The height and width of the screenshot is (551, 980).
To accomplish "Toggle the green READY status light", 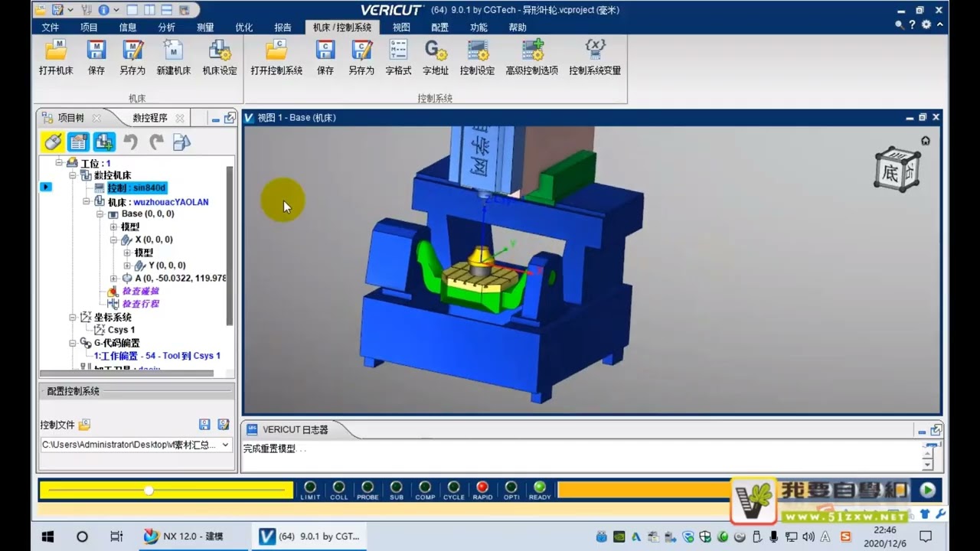I will [540, 487].
